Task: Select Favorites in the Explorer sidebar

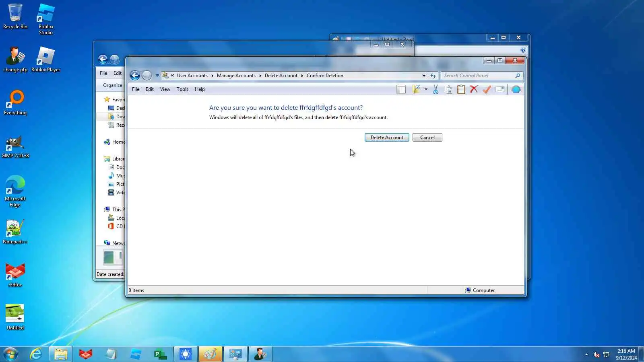Action: click(x=114, y=100)
